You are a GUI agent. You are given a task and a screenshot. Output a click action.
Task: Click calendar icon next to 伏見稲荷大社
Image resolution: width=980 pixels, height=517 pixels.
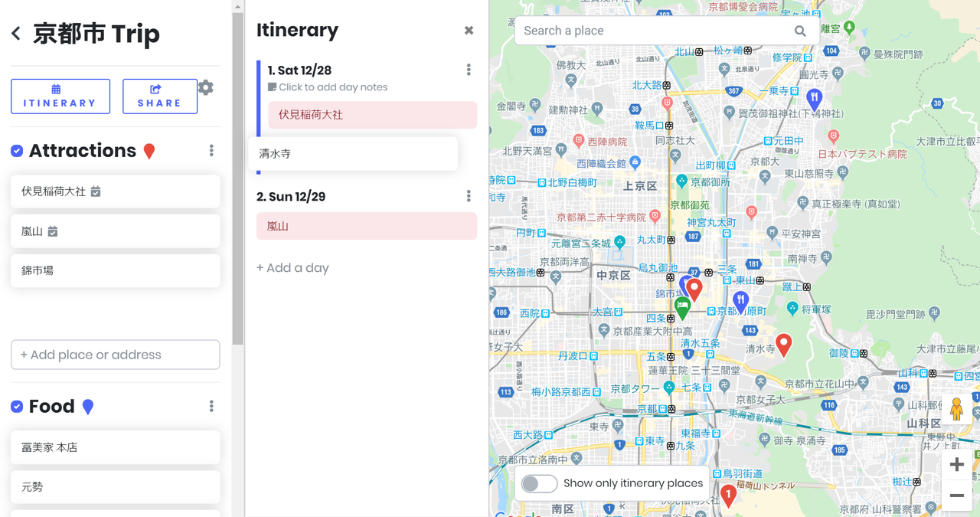click(96, 191)
